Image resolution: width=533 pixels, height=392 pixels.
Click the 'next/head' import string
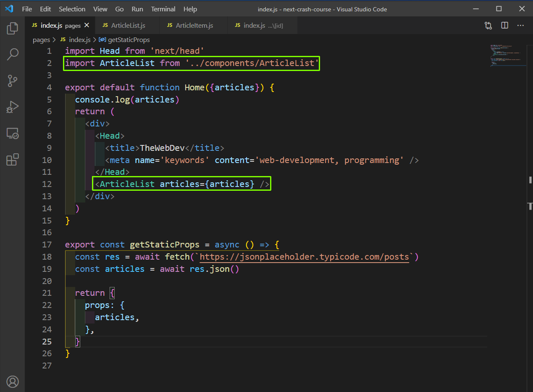[x=177, y=51]
